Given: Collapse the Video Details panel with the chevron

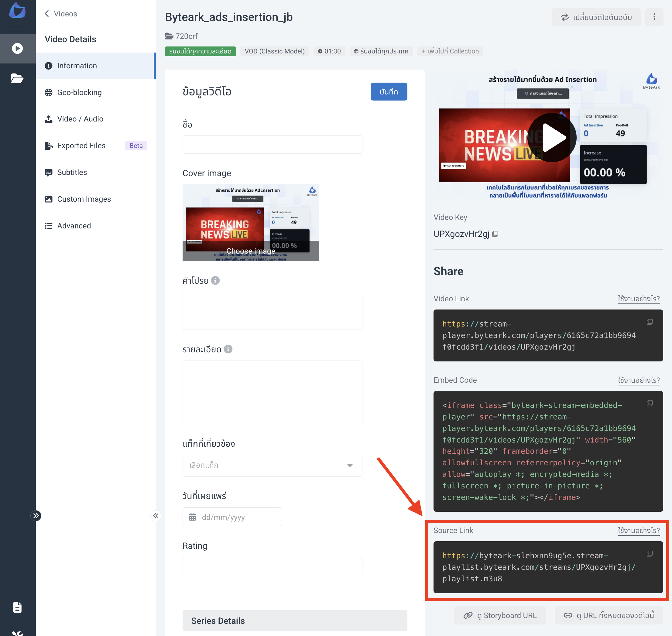Looking at the screenshot, I should (156, 516).
